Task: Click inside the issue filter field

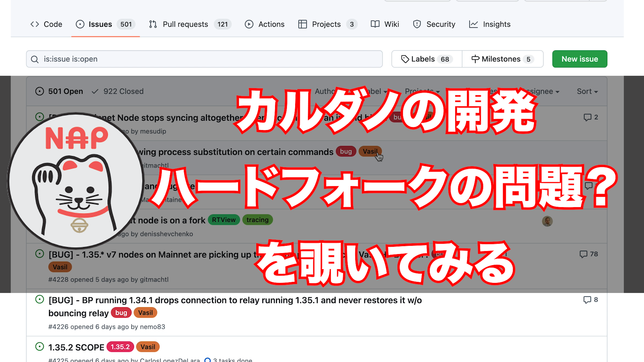Action: (x=208, y=59)
